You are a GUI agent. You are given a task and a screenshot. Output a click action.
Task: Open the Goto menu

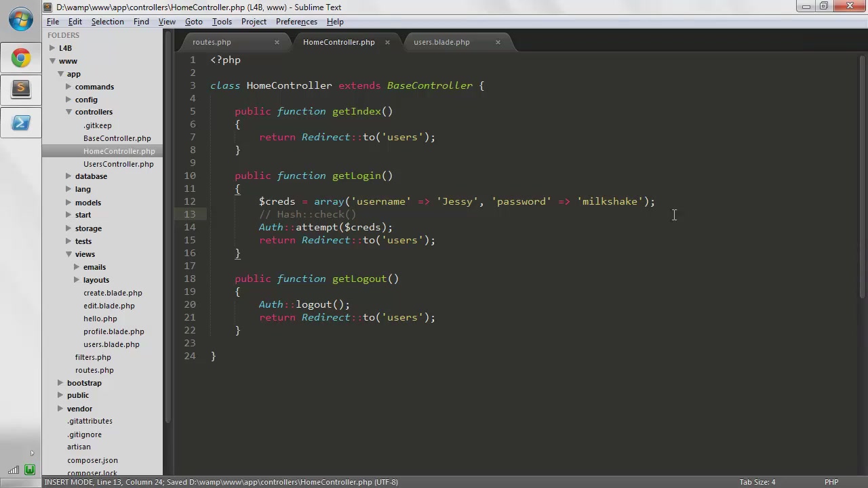194,22
